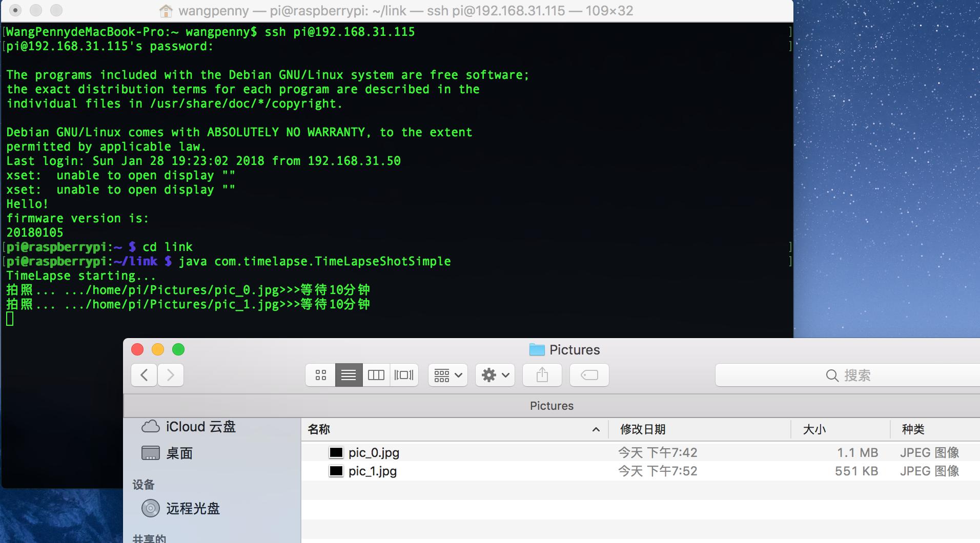
Task: Select 桌面 in the Finder sidebar
Action: click(x=179, y=453)
